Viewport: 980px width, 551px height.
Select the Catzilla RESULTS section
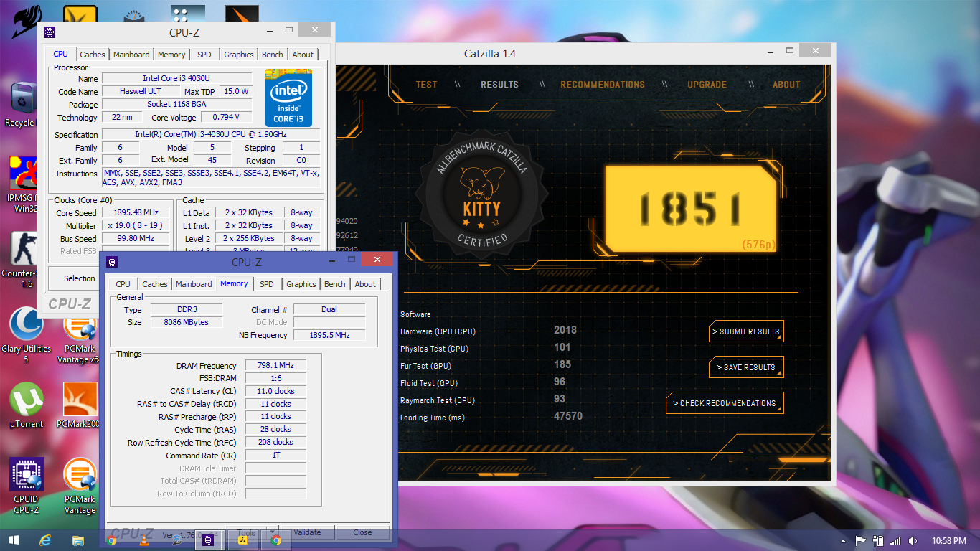[x=499, y=85]
